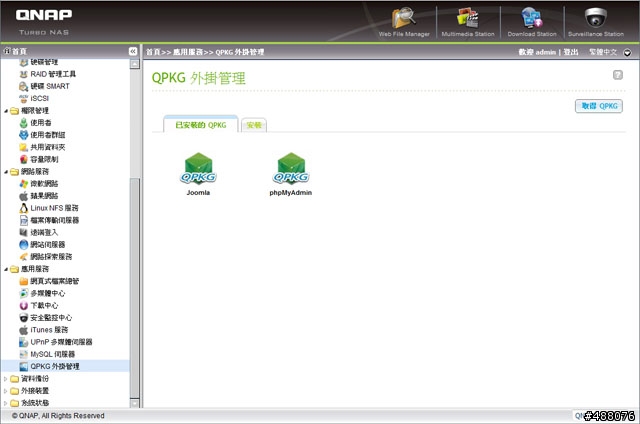Click the Joomla package name label
The width and height of the screenshot is (640, 424).
[x=198, y=193]
